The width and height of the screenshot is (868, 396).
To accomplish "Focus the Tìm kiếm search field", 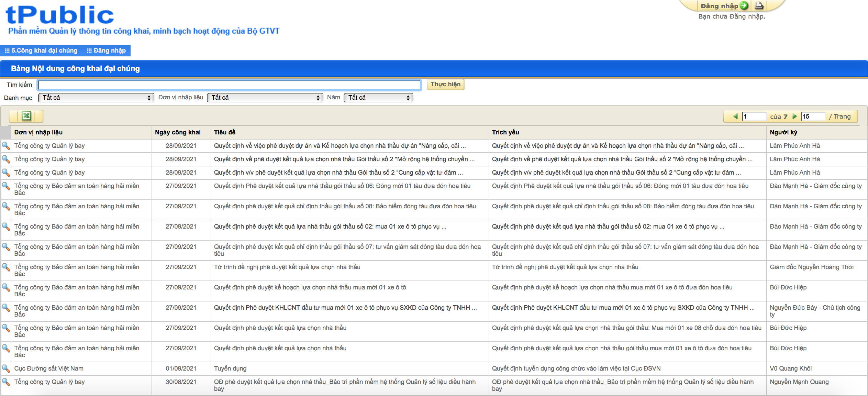I will 229,85.
